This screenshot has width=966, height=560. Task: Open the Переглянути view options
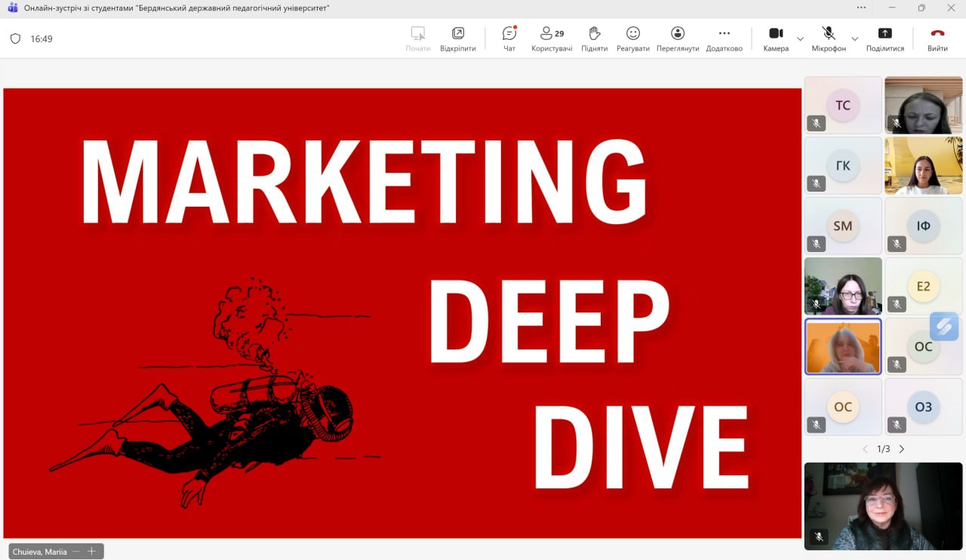point(677,38)
